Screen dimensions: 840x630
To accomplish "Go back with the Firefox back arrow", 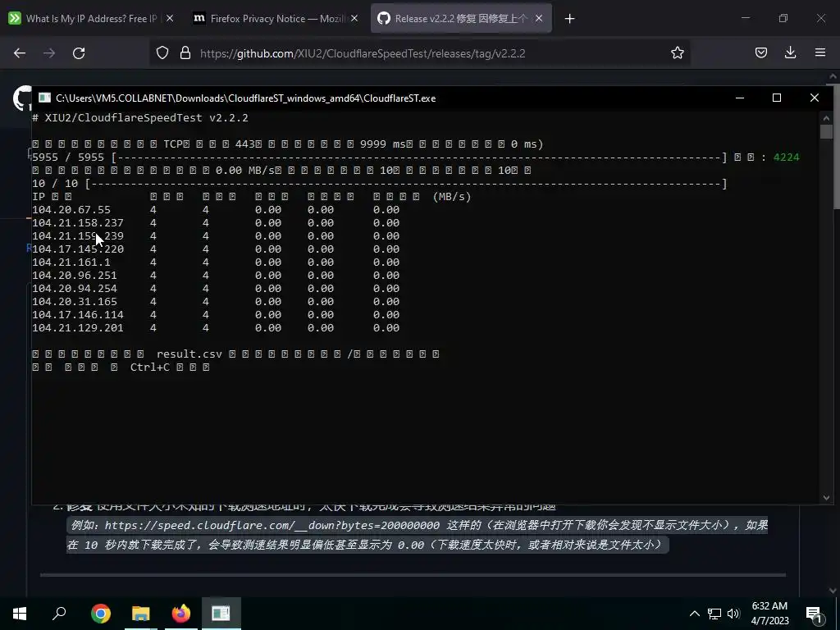I will tap(20, 53).
